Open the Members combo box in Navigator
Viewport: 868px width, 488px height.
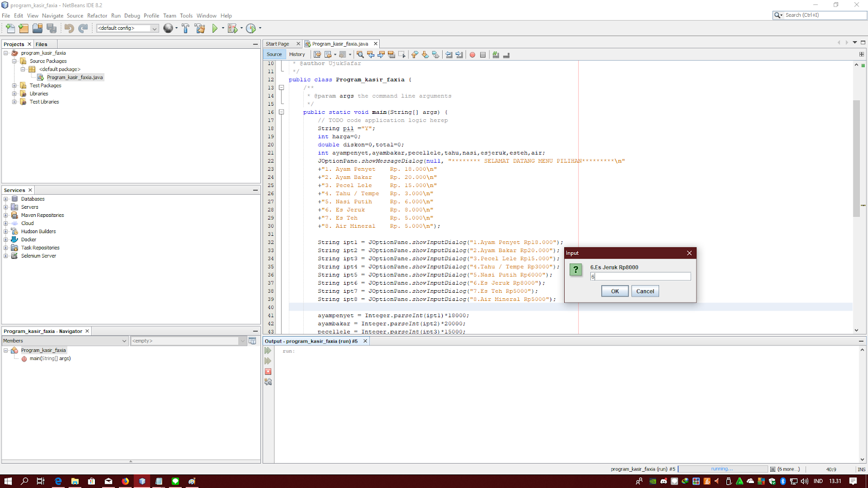[x=65, y=341]
